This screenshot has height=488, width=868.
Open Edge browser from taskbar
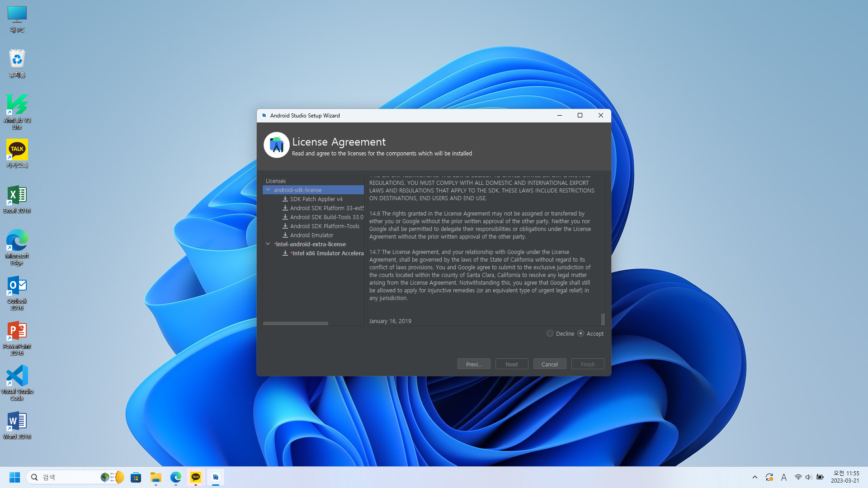(176, 477)
